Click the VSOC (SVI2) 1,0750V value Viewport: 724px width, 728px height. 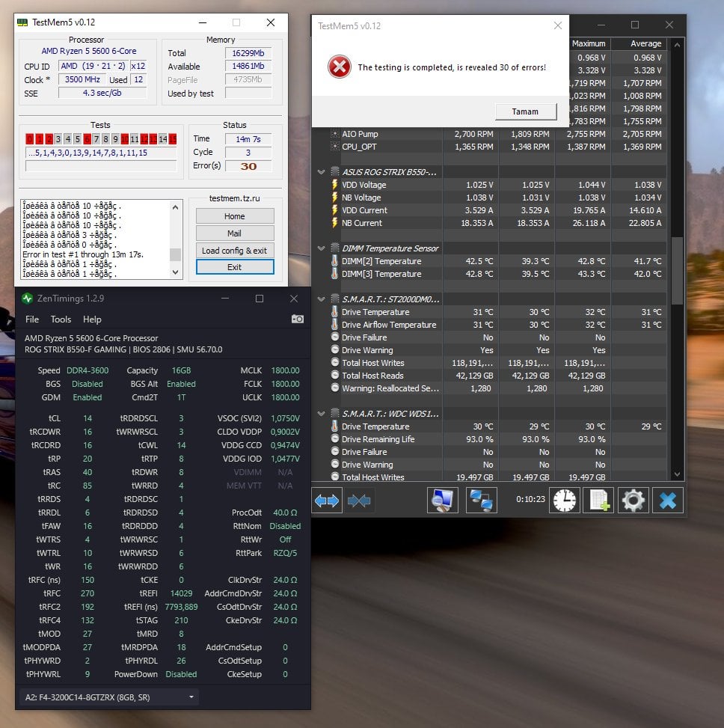[286, 418]
